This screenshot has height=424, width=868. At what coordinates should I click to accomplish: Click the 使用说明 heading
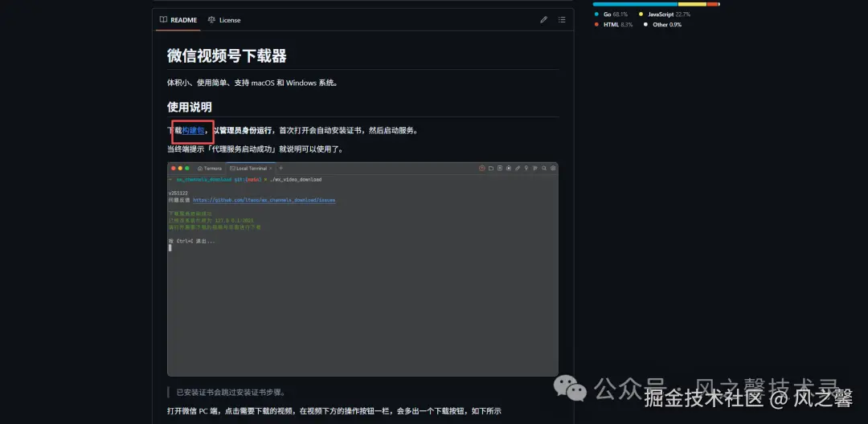[x=190, y=108]
